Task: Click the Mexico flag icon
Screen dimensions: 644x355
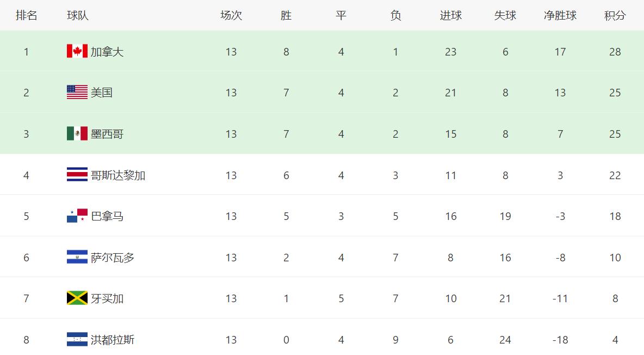Action: click(77, 133)
